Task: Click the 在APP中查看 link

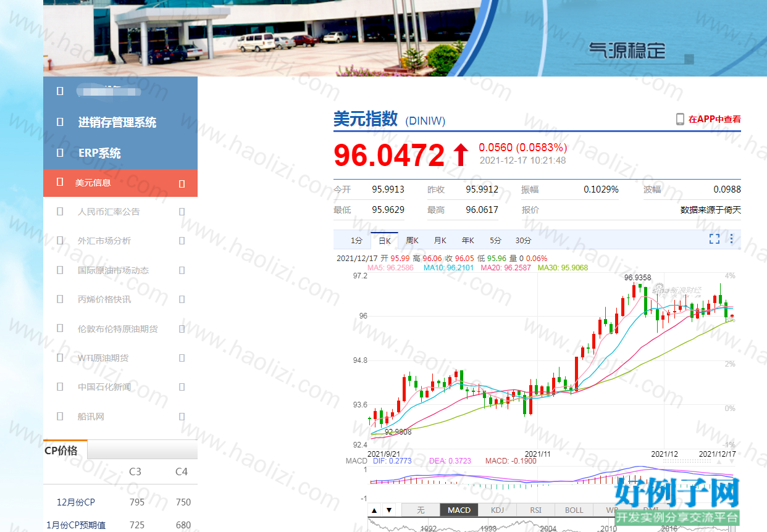Action: 715,119
